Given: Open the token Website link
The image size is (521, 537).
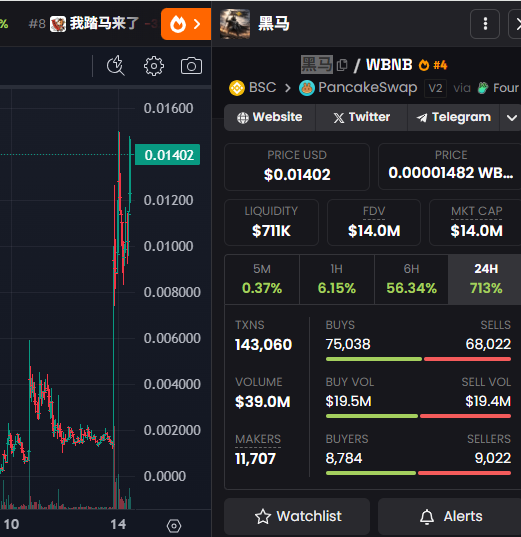Looking at the screenshot, I should click(270, 117).
